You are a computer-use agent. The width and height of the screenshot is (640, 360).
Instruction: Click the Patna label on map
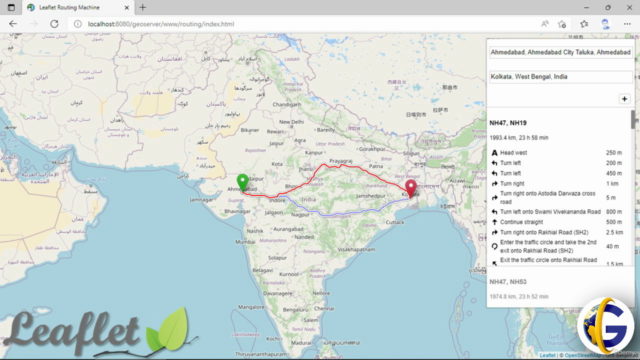[x=376, y=166]
